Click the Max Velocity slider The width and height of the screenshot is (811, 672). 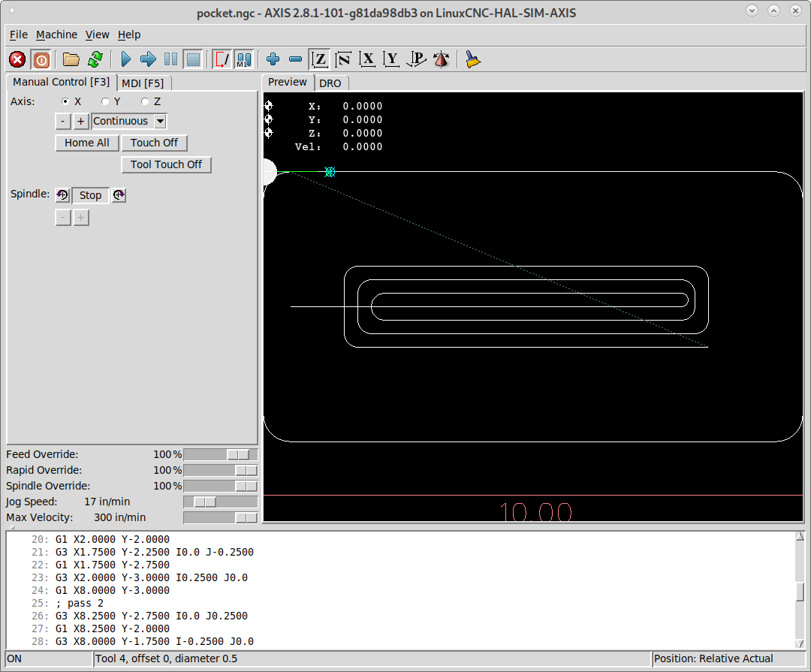click(220, 518)
